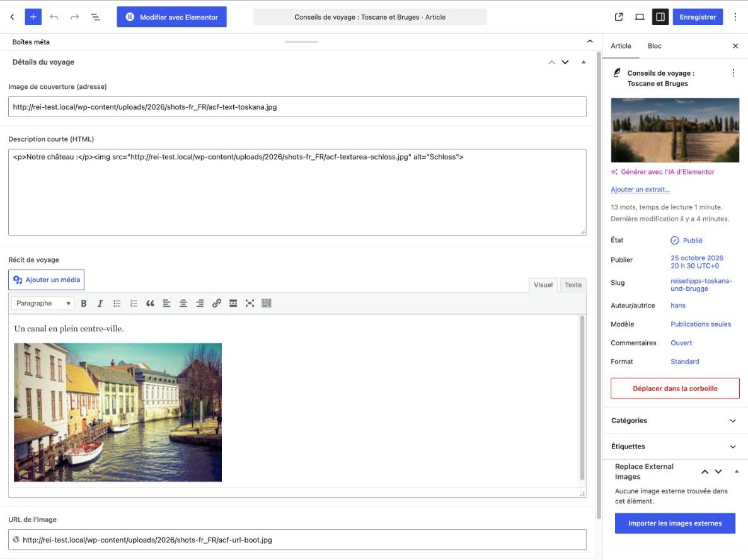This screenshot has width=748, height=560.
Task: Collapse the Boîtes méta section
Action: [x=590, y=42]
